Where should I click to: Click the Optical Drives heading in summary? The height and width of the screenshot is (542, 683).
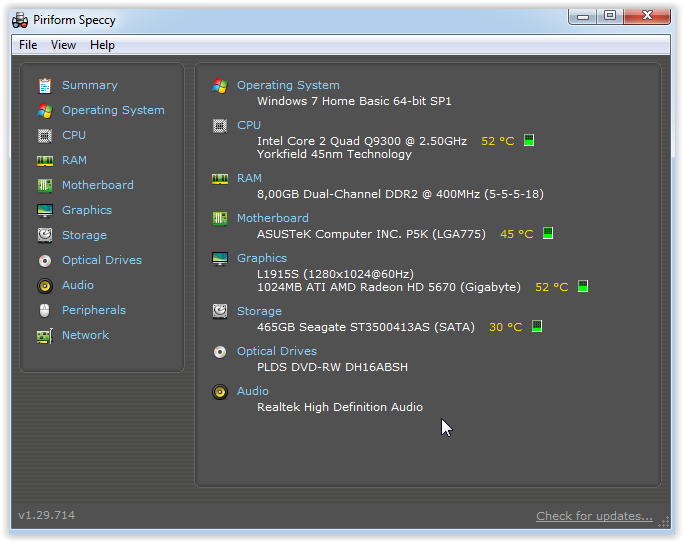click(277, 351)
